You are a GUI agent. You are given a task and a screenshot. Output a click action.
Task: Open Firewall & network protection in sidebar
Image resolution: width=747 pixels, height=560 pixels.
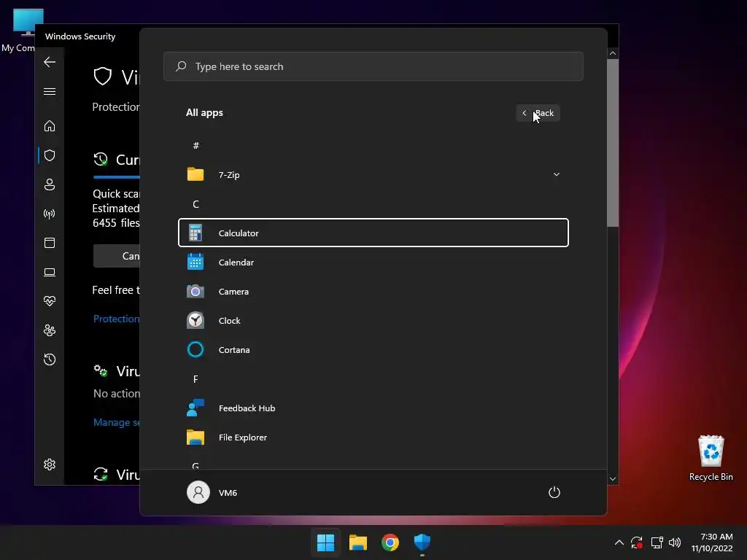(x=50, y=214)
